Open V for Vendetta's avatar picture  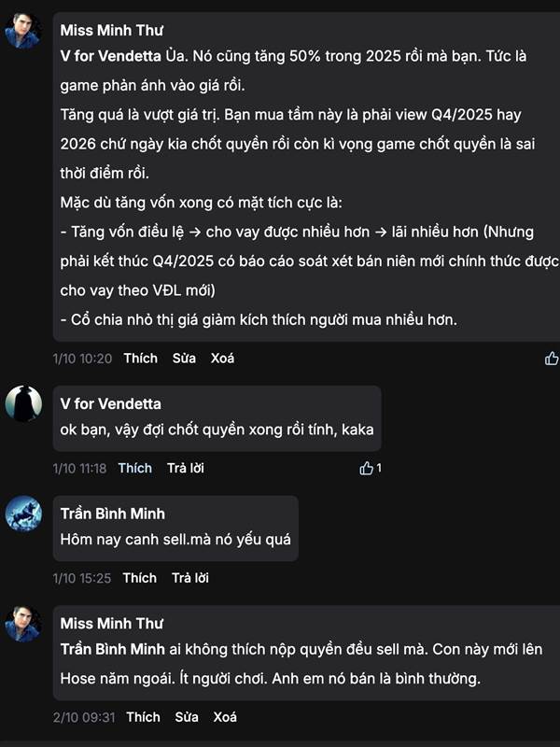point(23,403)
